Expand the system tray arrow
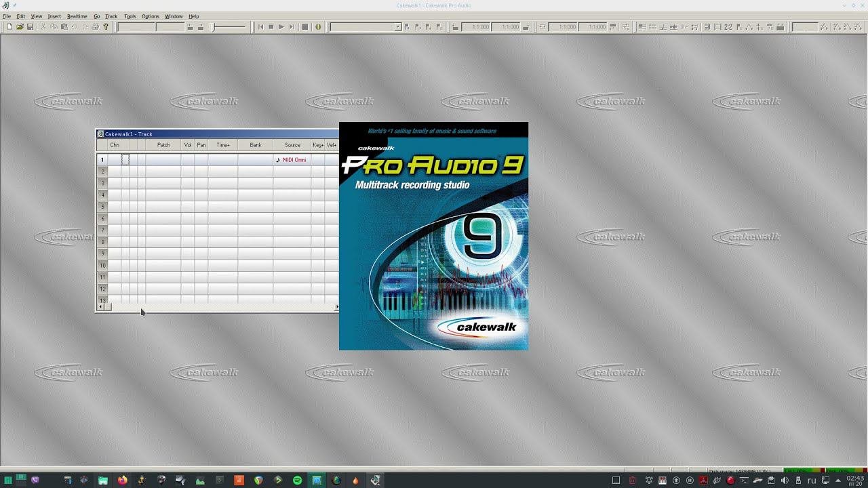 click(838, 481)
